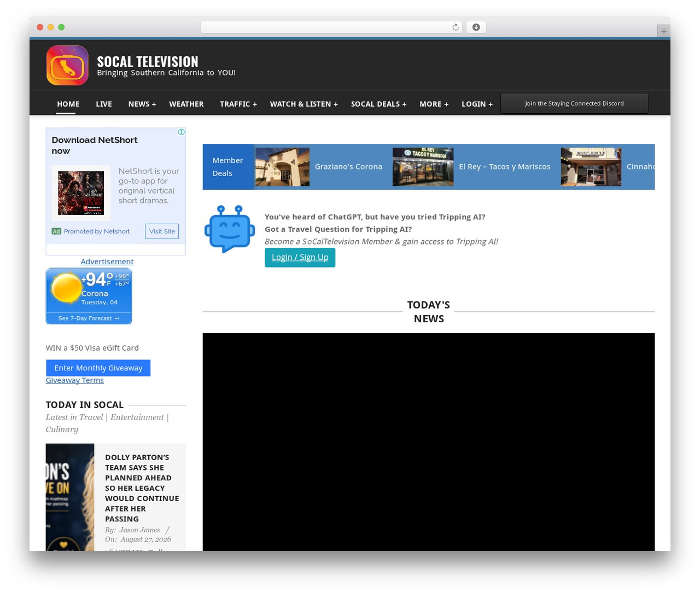The image size is (700, 593).
Task: Click the green Ad badge
Action: pyautogui.click(x=56, y=231)
